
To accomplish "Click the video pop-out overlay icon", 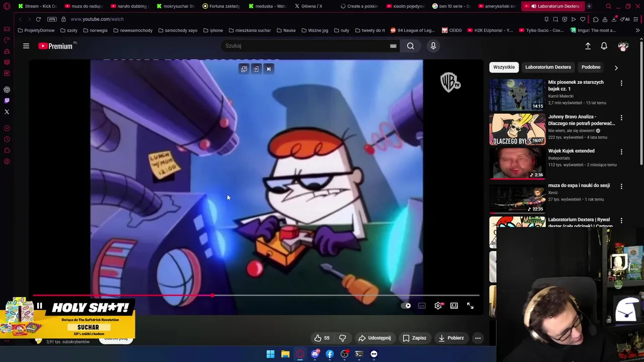I will [244, 69].
